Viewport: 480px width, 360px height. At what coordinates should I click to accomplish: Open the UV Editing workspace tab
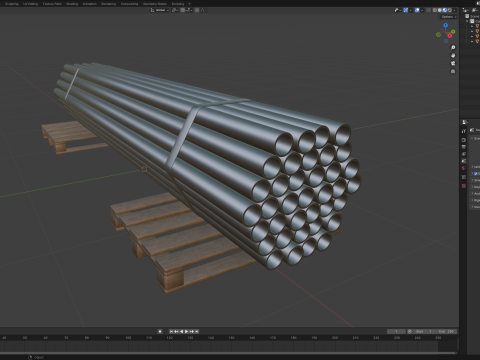point(30,4)
